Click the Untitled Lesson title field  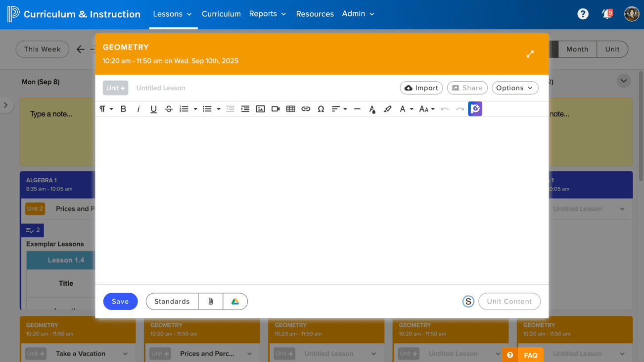[161, 88]
